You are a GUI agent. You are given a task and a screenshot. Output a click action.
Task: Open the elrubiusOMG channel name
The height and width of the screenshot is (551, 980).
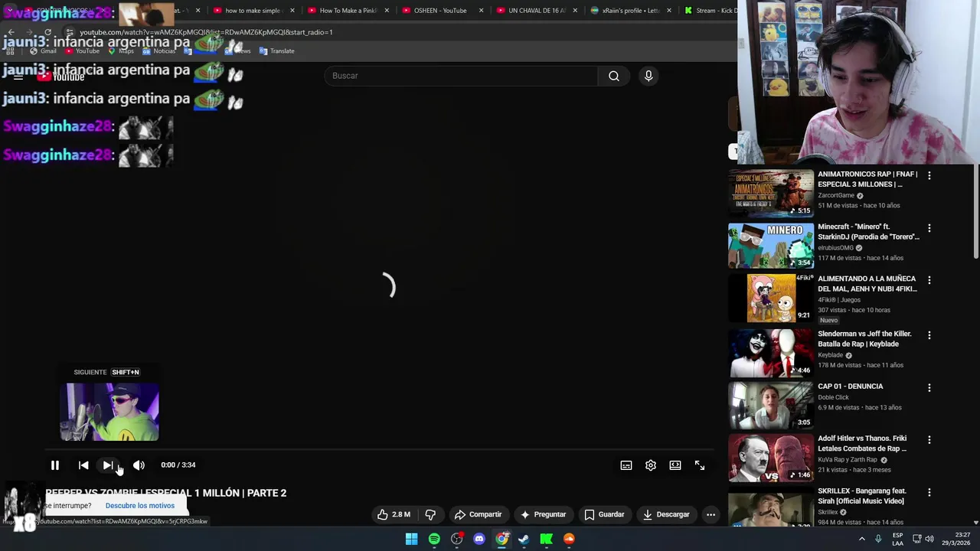[x=835, y=248]
